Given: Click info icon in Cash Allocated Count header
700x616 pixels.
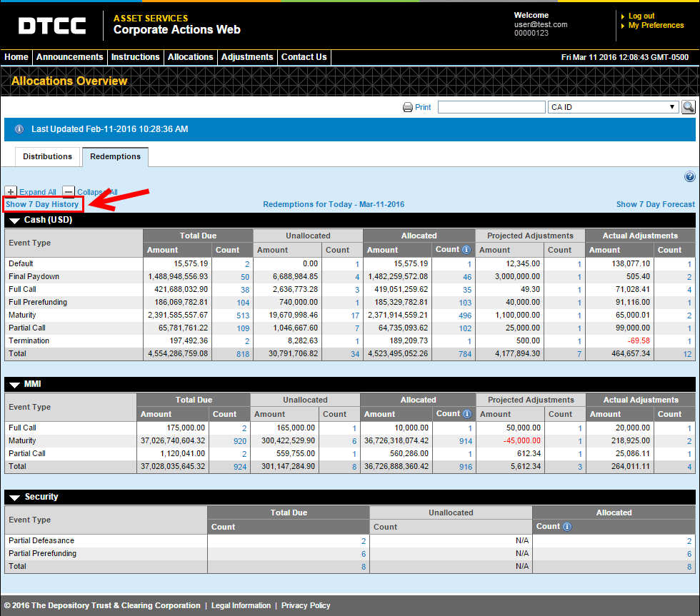Looking at the screenshot, I should [x=466, y=250].
